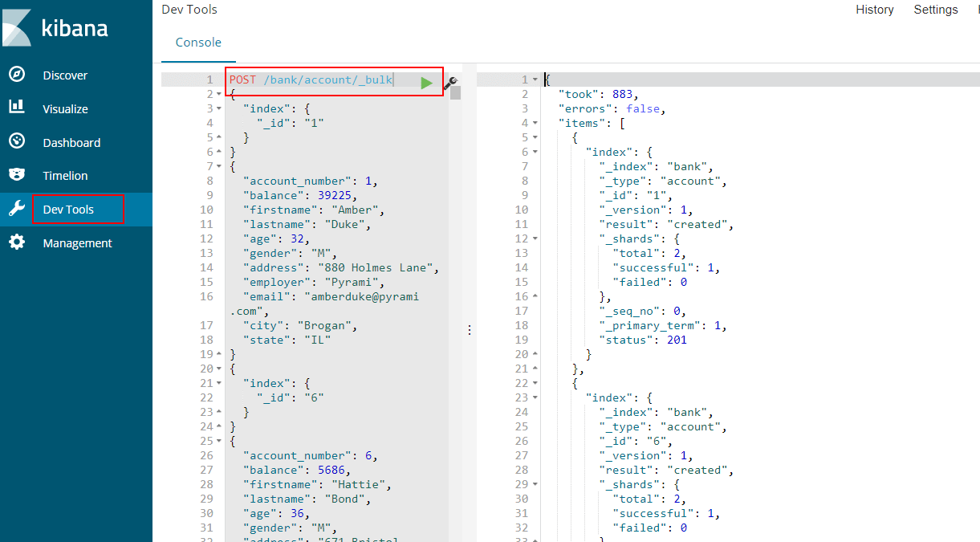Click "lastname": "Bond" line
Image resolution: width=980 pixels, height=542 pixels.
(x=307, y=499)
